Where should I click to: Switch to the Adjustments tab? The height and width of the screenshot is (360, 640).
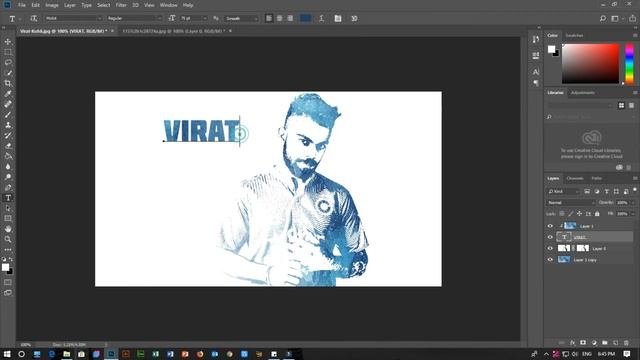pos(582,93)
